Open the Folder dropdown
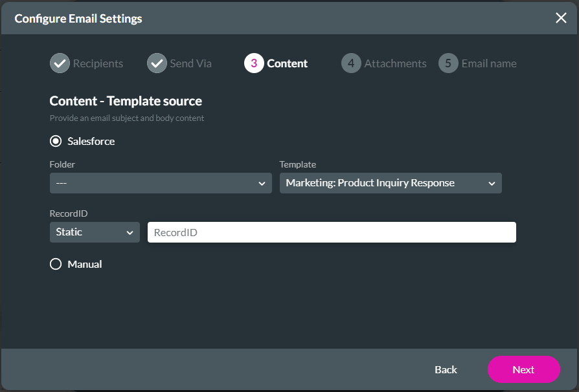The height and width of the screenshot is (392, 579). coord(160,183)
